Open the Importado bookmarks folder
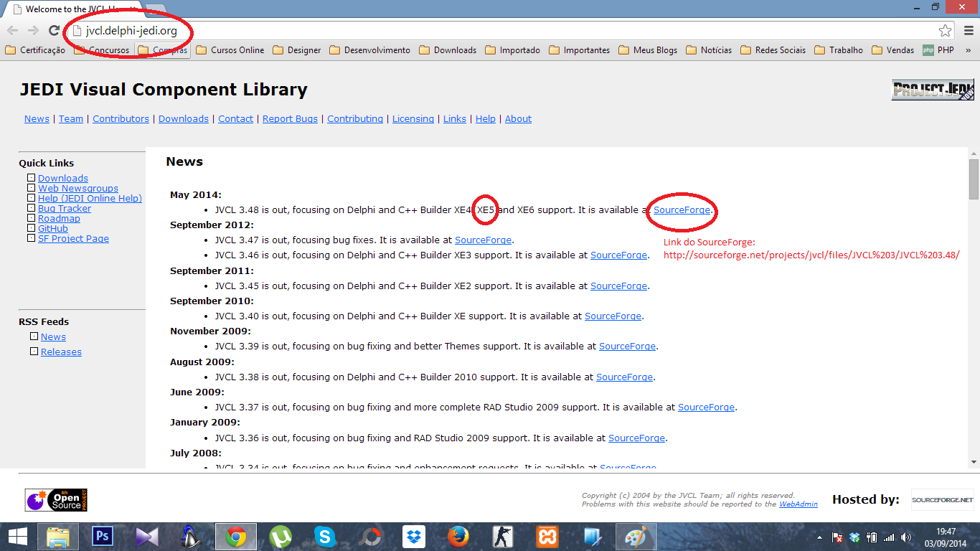Viewport: 980px width, 551px height. pos(513,50)
